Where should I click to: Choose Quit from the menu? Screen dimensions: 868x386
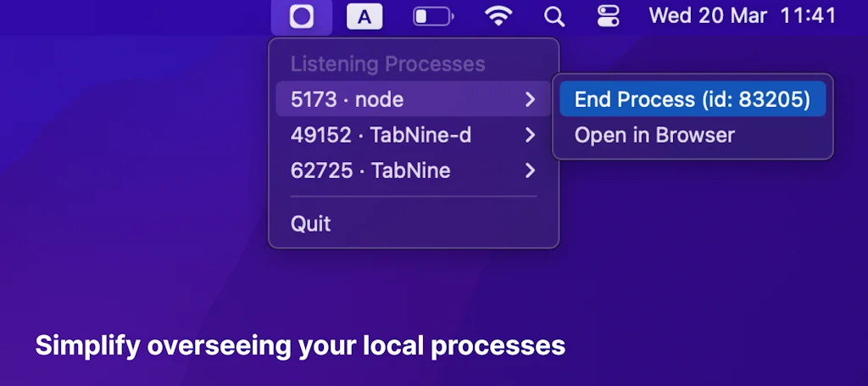click(311, 224)
